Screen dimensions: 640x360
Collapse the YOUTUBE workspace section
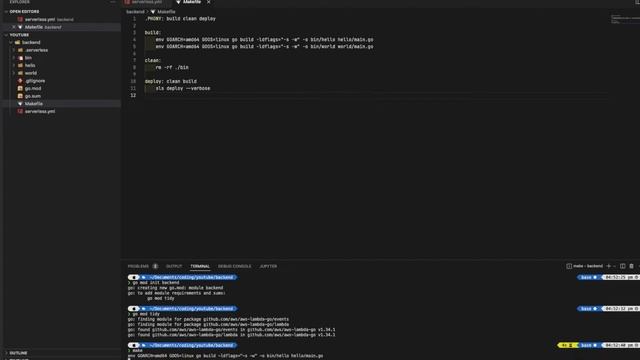point(19,35)
